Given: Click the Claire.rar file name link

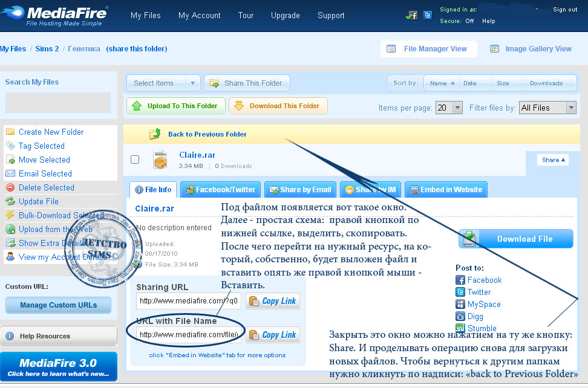Looking at the screenshot, I should 197,155.
